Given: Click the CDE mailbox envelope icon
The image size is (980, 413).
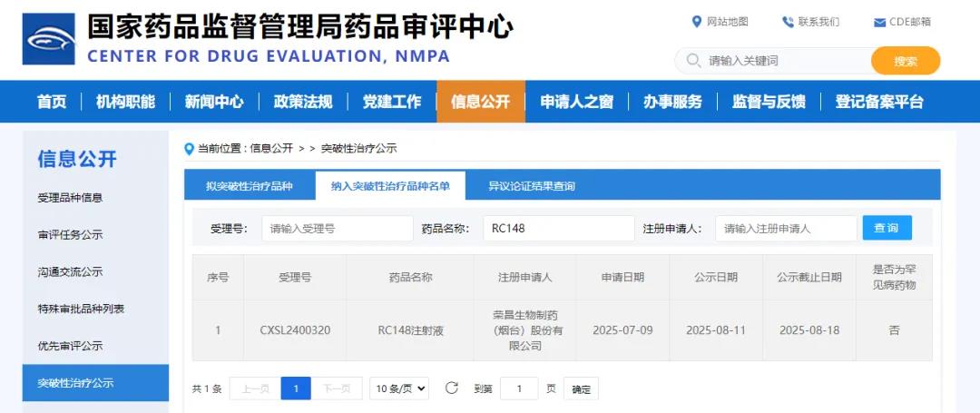Looking at the screenshot, I should coord(879,23).
